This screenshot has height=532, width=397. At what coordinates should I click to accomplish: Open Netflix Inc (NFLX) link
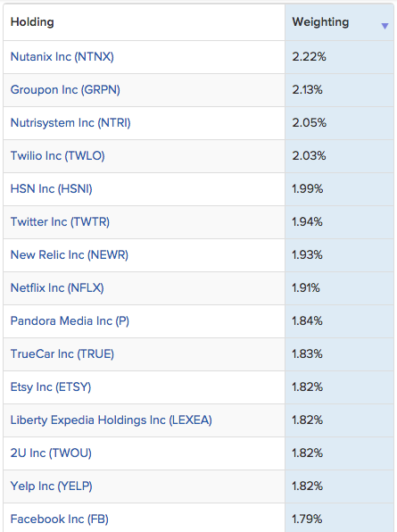pos(57,288)
